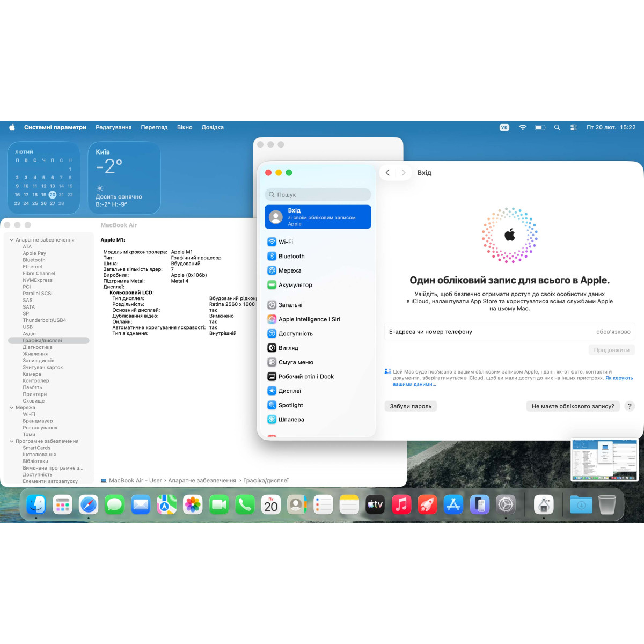Open iPhone Mirroring from the Dock
The height and width of the screenshot is (644, 644).
coord(480,504)
